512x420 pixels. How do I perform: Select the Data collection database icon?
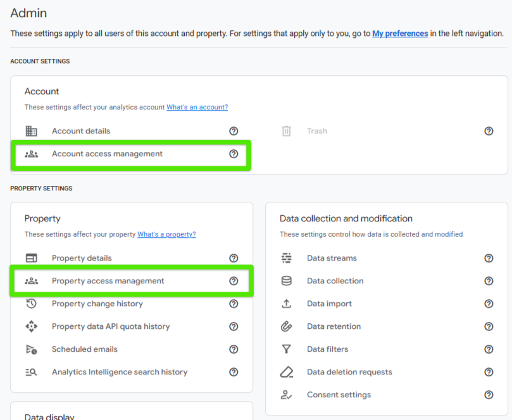tap(287, 281)
